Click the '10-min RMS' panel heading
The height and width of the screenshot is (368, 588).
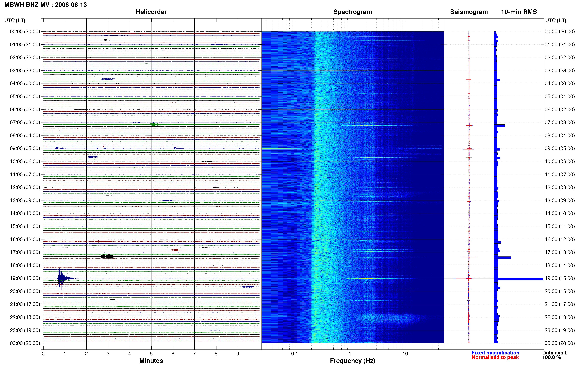tap(519, 12)
